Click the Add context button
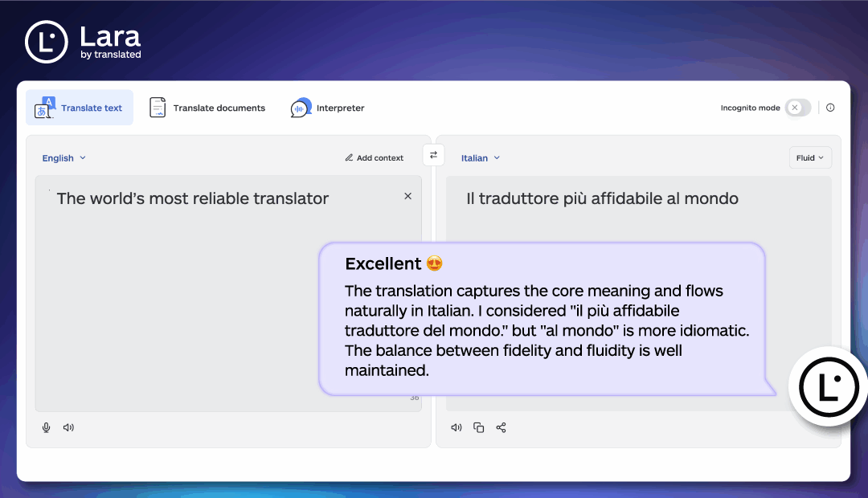The image size is (868, 498). click(375, 157)
